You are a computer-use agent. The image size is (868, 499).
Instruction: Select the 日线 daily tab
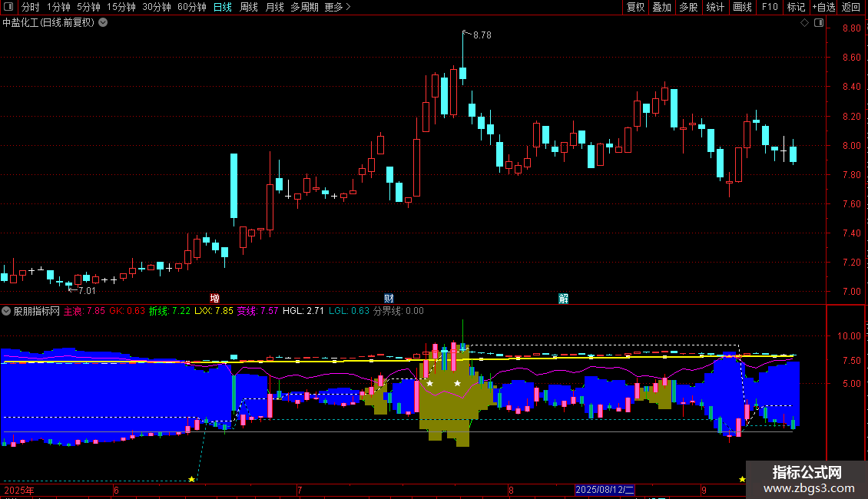tap(223, 7)
